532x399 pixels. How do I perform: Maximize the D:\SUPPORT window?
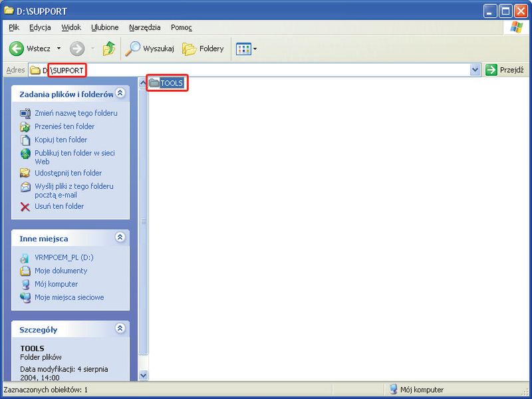click(x=505, y=11)
